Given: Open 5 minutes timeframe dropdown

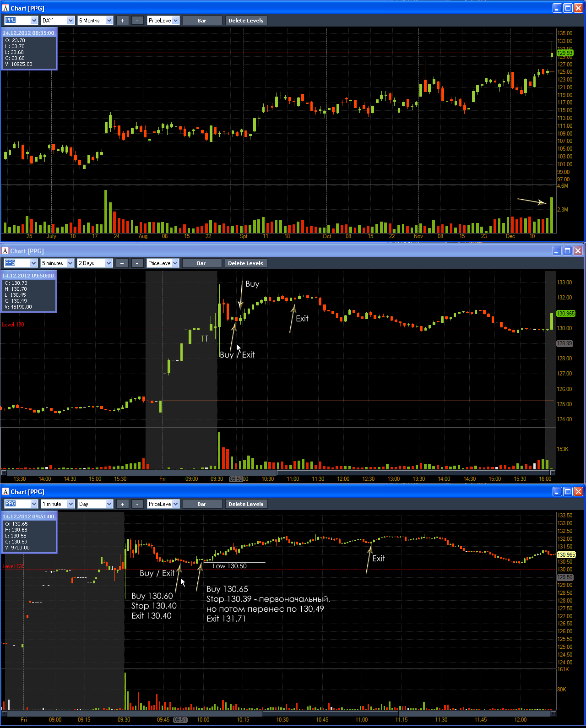Looking at the screenshot, I should click(70, 263).
